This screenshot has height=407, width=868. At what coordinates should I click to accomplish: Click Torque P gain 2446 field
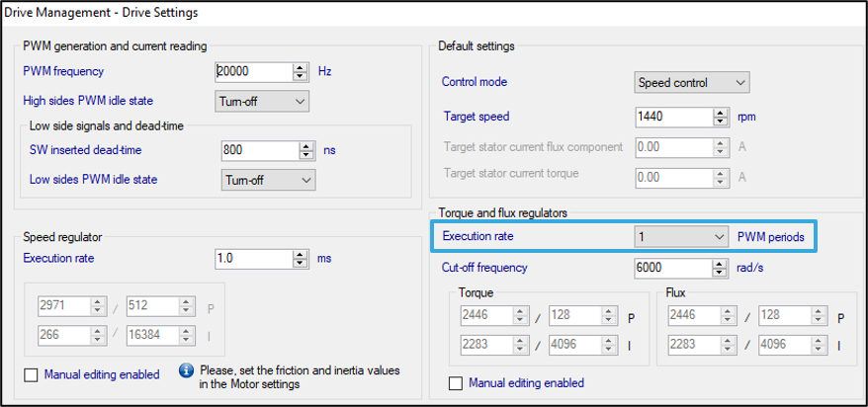click(x=487, y=316)
